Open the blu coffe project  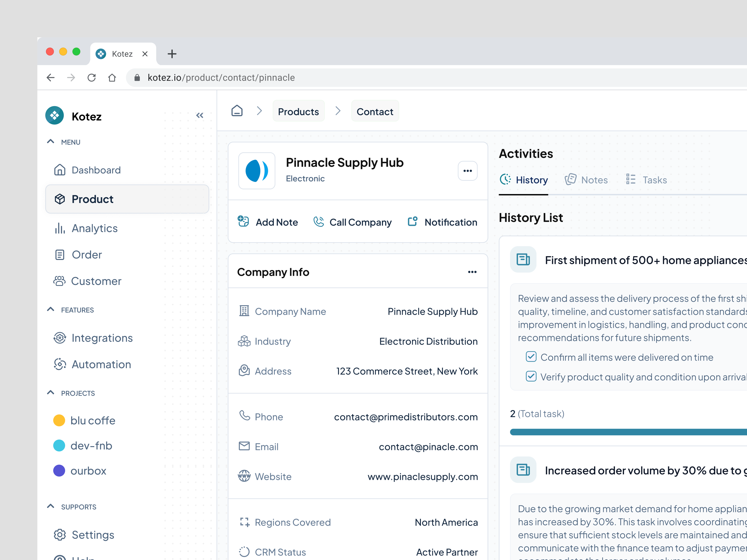click(x=85, y=421)
